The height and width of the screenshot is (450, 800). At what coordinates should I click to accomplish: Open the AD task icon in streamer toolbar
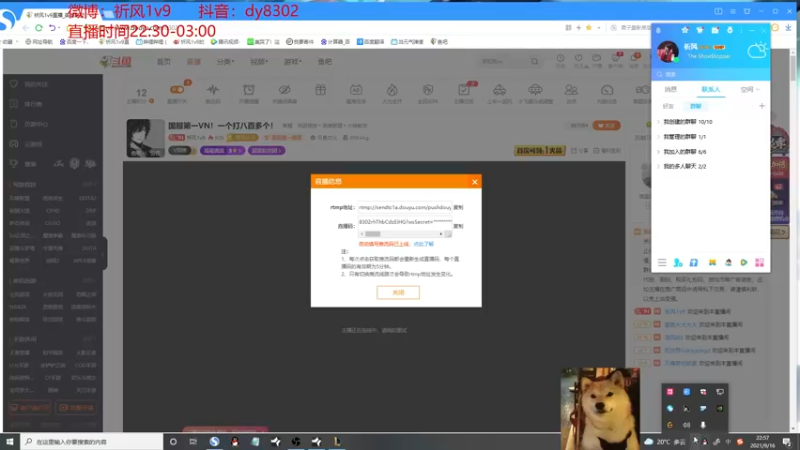(356, 90)
